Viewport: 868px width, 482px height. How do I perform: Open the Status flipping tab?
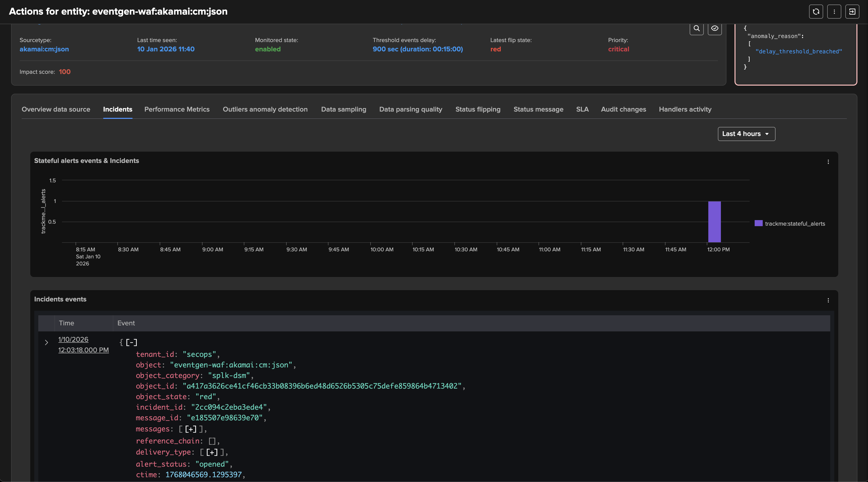pos(478,110)
